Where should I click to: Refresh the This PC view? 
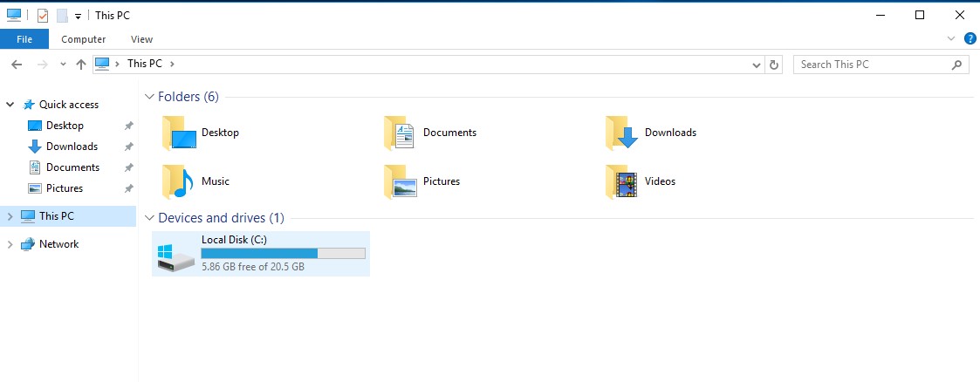click(x=774, y=65)
